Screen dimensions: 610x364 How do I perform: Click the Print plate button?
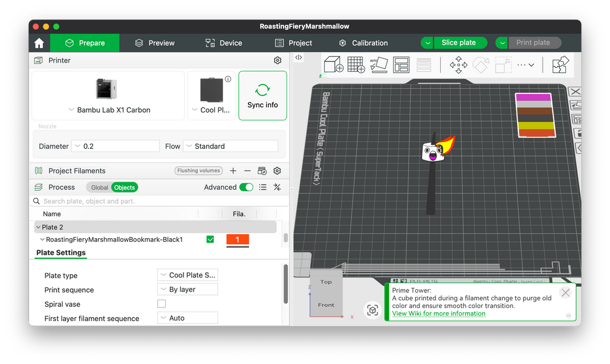pyautogui.click(x=533, y=42)
